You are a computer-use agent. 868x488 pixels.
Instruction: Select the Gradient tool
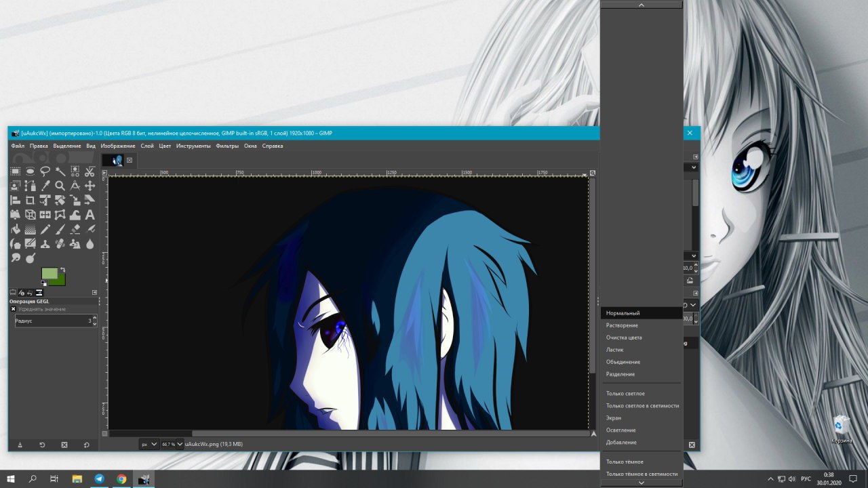pyautogui.click(x=31, y=229)
